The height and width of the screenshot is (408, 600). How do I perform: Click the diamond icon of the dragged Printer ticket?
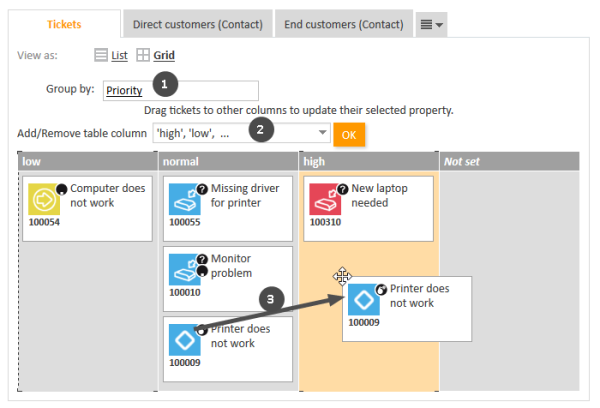(x=364, y=300)
